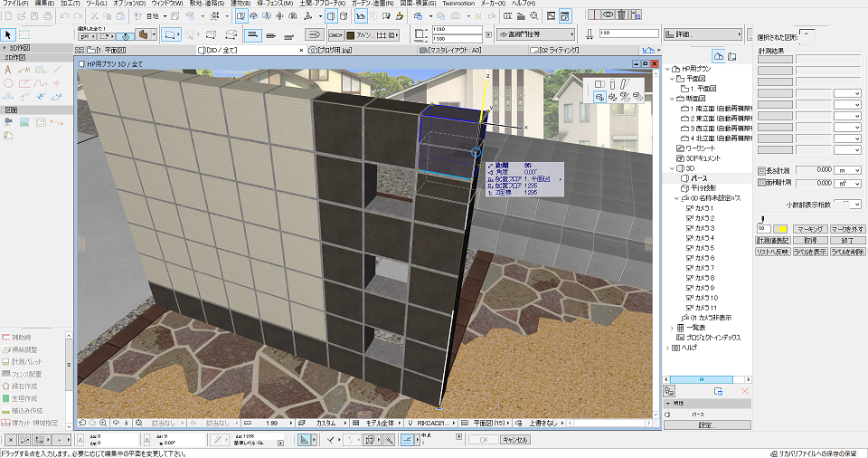Click the eye icon in top toolbar
The image size is (868, 458).
608,15
